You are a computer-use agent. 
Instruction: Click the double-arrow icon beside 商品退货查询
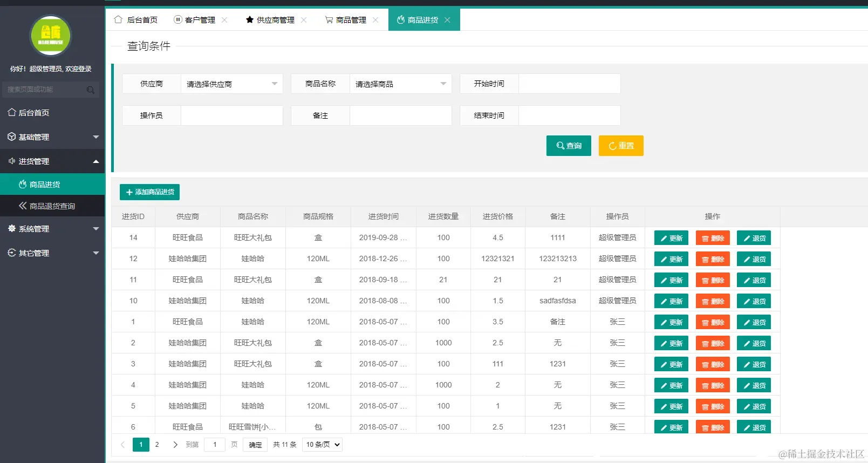(x=23, y=206)
